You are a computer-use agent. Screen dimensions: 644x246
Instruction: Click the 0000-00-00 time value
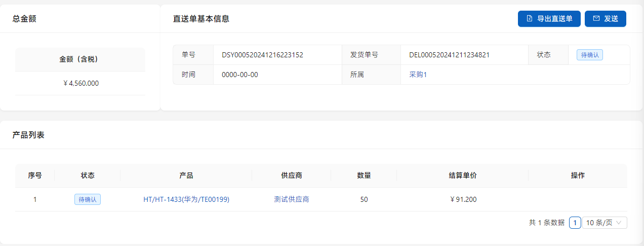click(240, 75)
